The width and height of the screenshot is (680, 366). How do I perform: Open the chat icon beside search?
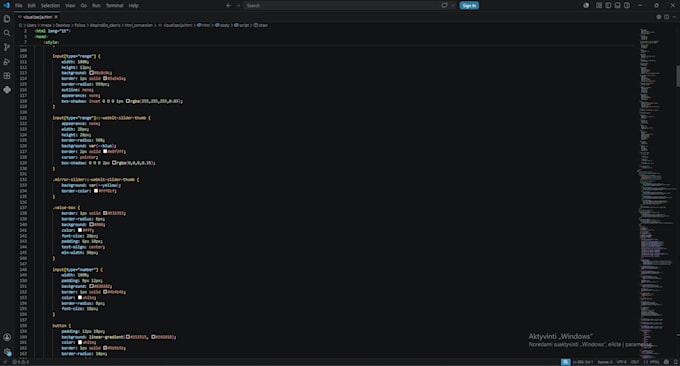[445, 6]
